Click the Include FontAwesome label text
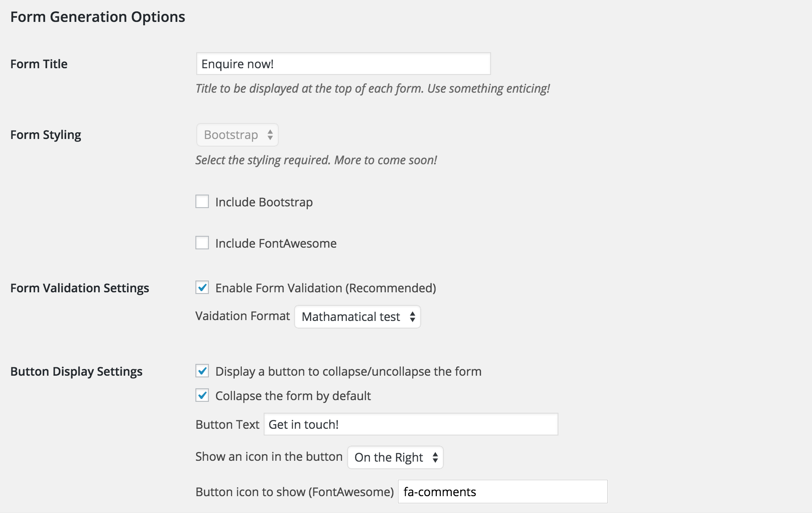 [x=276, y=243]
